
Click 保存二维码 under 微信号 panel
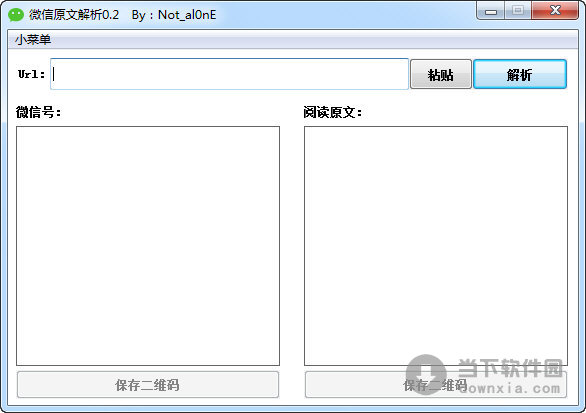tap(148, 385)
